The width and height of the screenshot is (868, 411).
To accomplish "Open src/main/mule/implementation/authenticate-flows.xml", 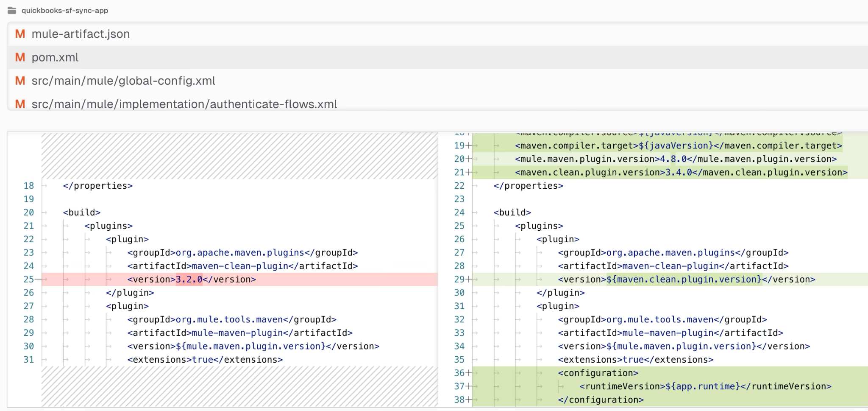I will click(184, 104).
